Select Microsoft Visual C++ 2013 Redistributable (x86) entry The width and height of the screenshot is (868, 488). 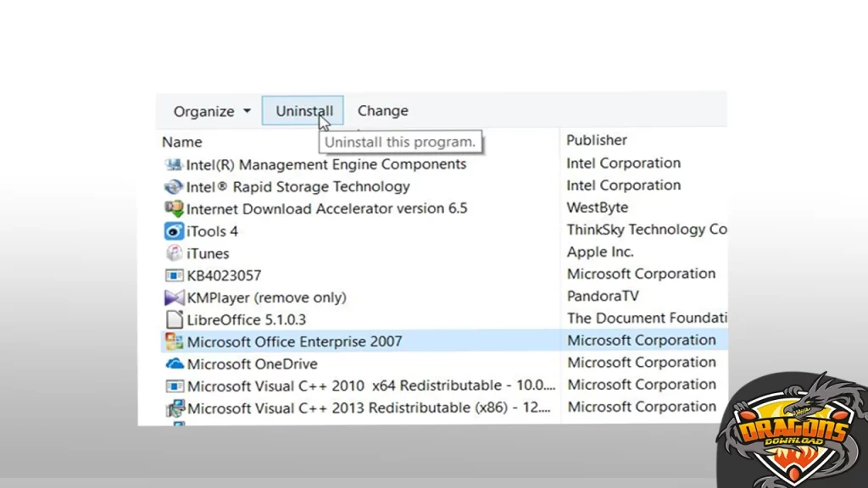click(x=370, y=408)
